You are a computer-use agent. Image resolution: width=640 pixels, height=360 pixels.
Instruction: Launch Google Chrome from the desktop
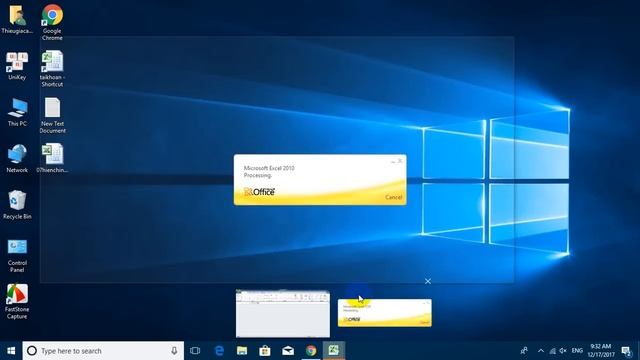point(52,22)
